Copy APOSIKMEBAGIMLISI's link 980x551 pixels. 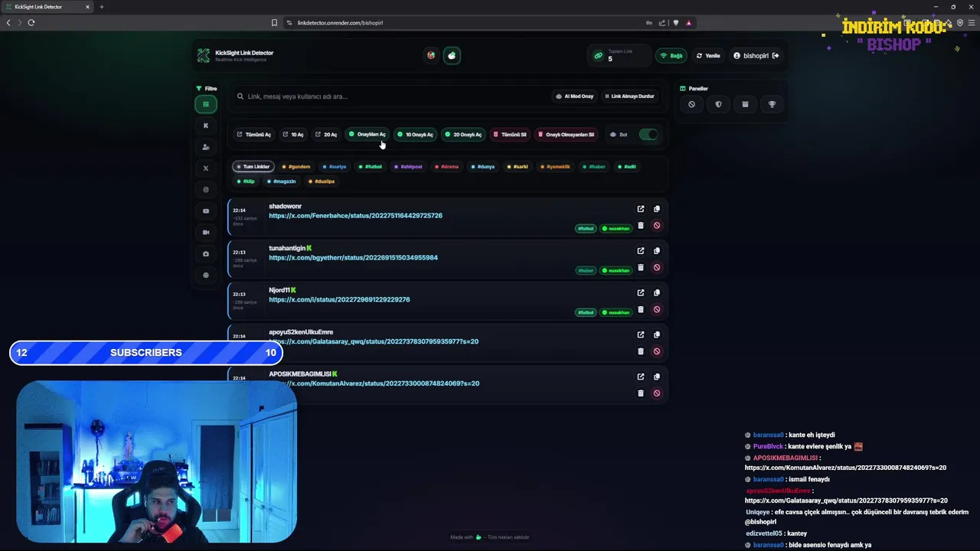[657, 377]
